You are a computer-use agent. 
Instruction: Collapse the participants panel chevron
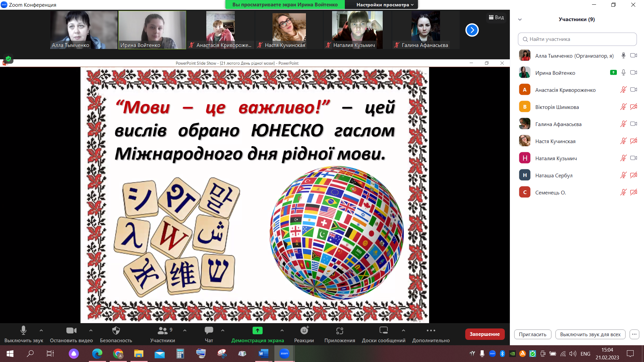[520, 19]
